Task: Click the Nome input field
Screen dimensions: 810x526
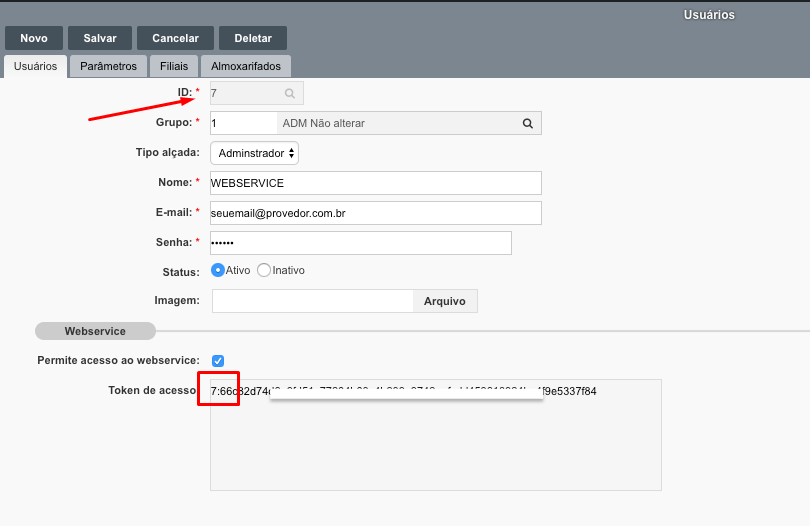Action: pyautogui.click(x=375, y=183)
